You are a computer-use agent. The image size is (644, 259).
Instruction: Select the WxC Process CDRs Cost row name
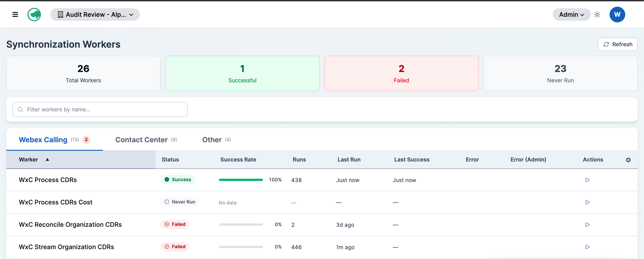pyautogui.click(x=55, y=202)
